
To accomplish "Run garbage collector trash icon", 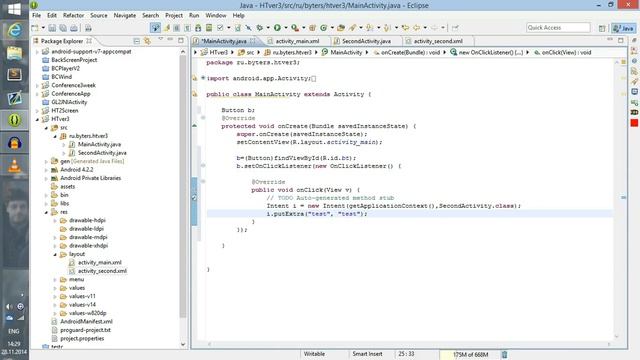I will (504, 354).
